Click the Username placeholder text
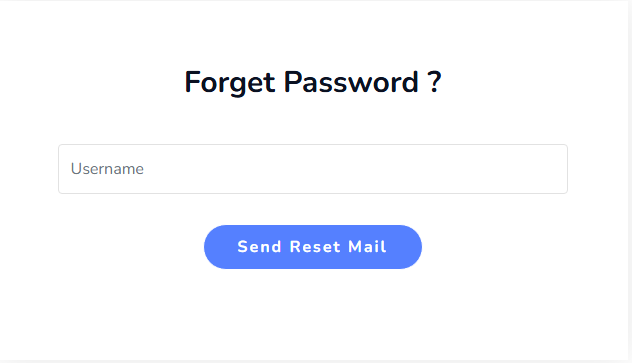Viewport: 632px width, 363px height. click(x=107, y=169)
